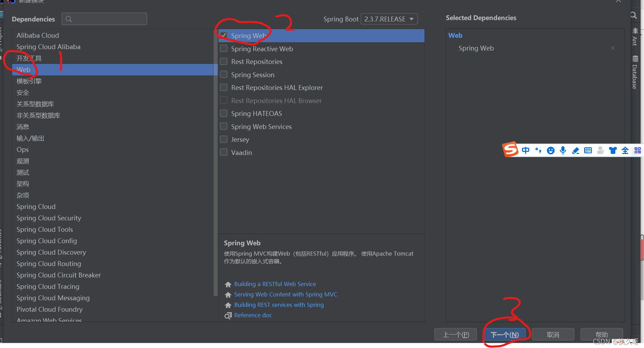Enable the Spring Reactive Web checkbox
The width and height of the screenshot is (644, 348).
(x=224, y=48)
